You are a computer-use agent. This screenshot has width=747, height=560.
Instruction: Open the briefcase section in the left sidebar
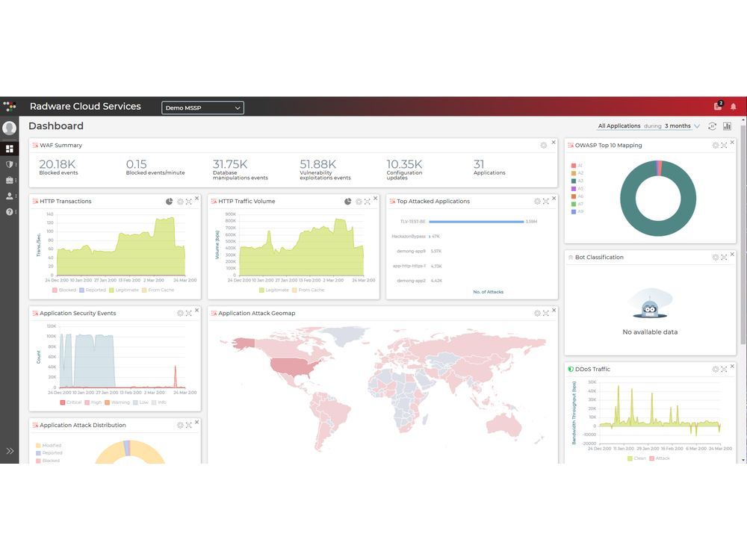[10, 180]
